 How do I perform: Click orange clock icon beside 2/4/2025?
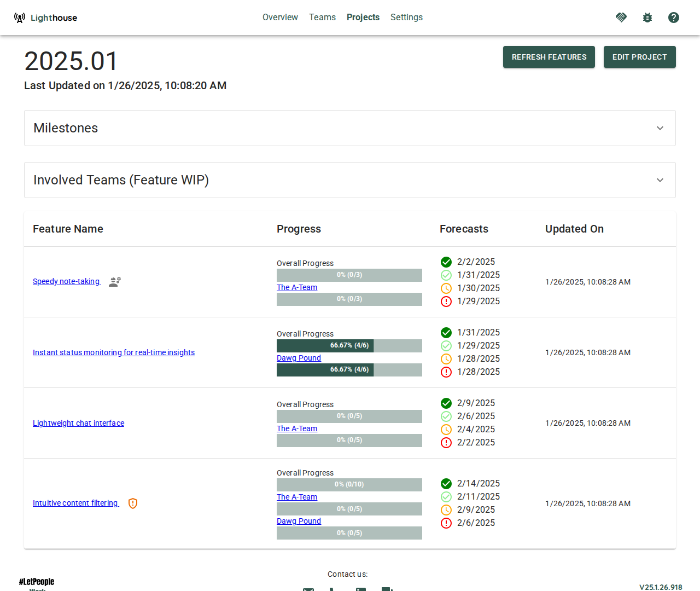pos(446,430)
